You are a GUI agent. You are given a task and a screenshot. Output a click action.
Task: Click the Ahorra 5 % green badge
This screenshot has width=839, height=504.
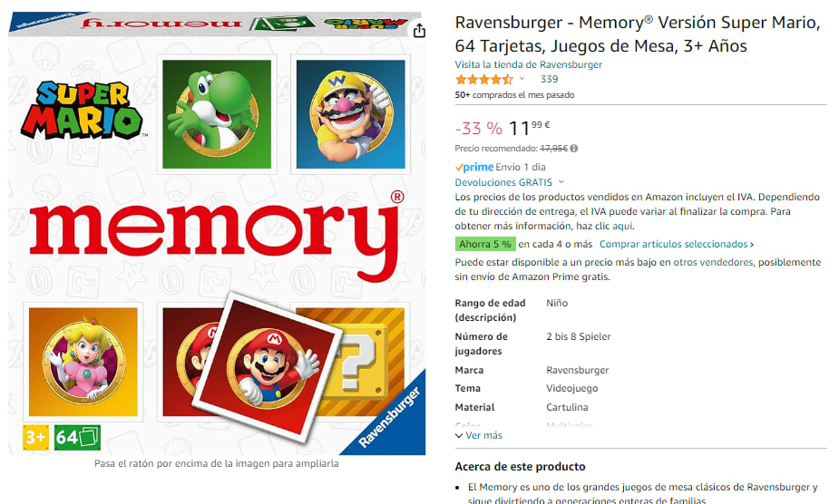485,244
